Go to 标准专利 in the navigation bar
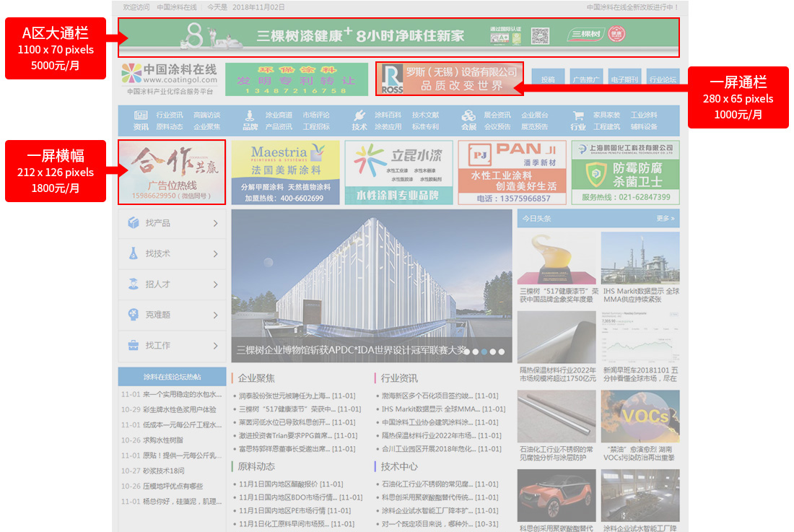 (425, 126)
